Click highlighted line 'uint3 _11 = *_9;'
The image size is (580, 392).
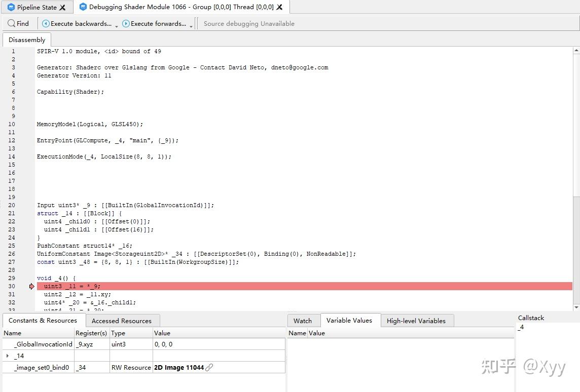pyautogui.click(x=304, y=286)
